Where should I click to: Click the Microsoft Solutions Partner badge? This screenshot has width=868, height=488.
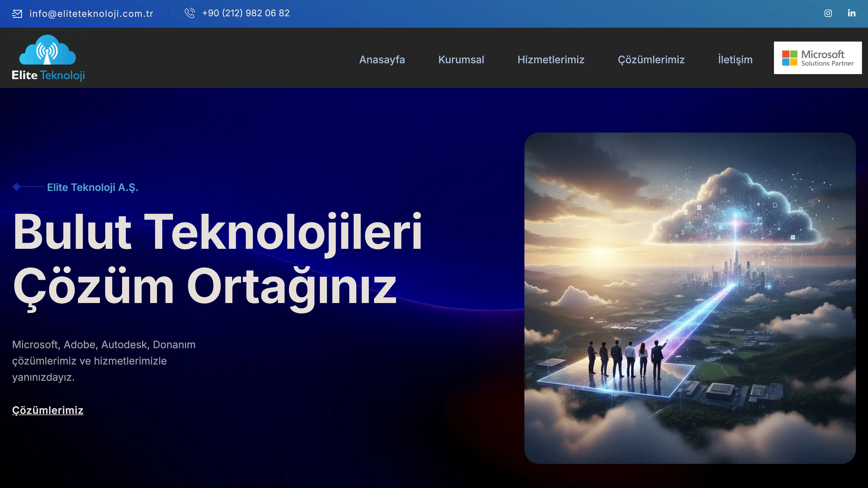click(x=818, y=58)
